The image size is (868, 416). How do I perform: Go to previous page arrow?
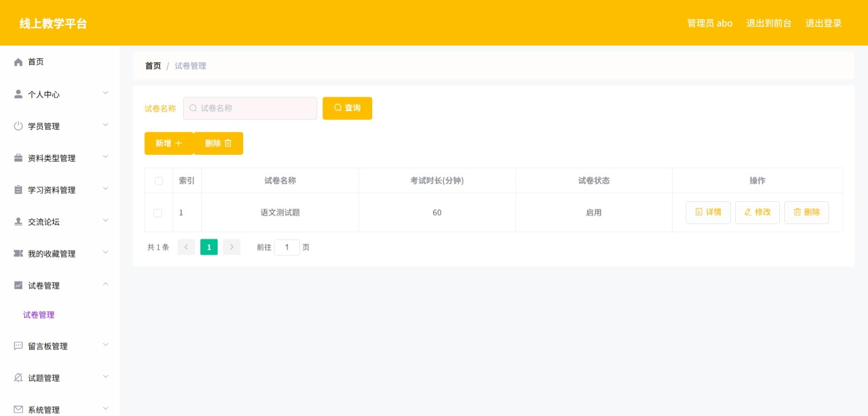tap(186, 247)
